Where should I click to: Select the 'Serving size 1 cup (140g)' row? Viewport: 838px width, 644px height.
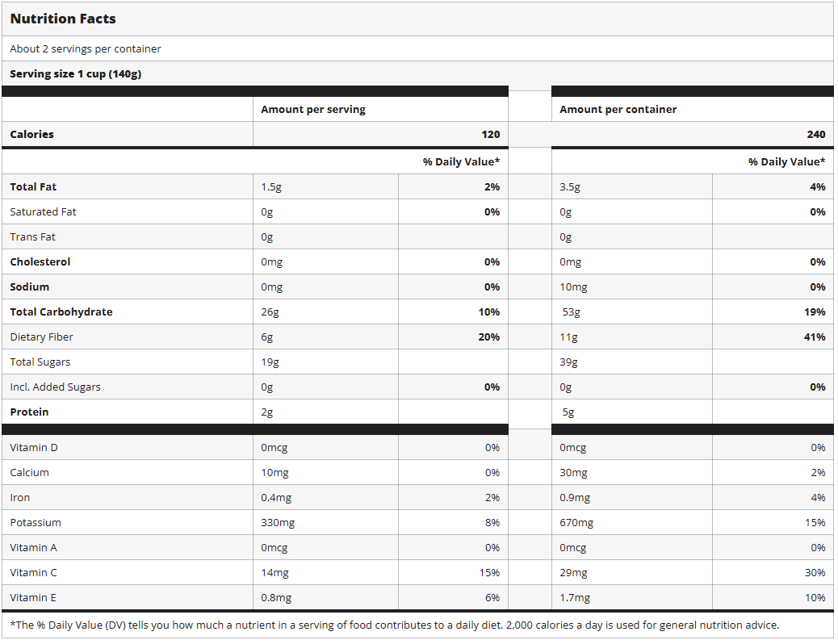pyautogui.click(x=76, y=74)
